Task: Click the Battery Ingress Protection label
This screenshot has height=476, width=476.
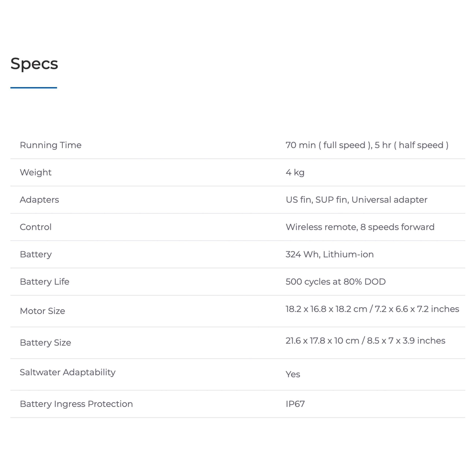Action: tap(76, 404)
